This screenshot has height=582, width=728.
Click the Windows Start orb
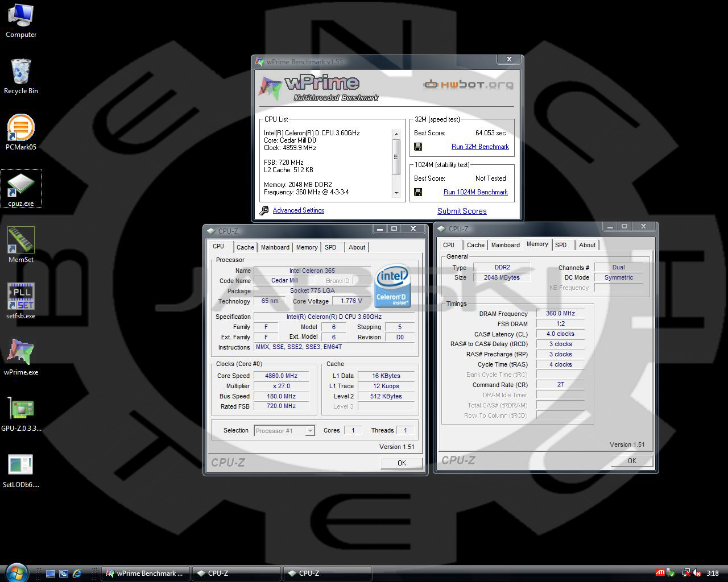15,572
